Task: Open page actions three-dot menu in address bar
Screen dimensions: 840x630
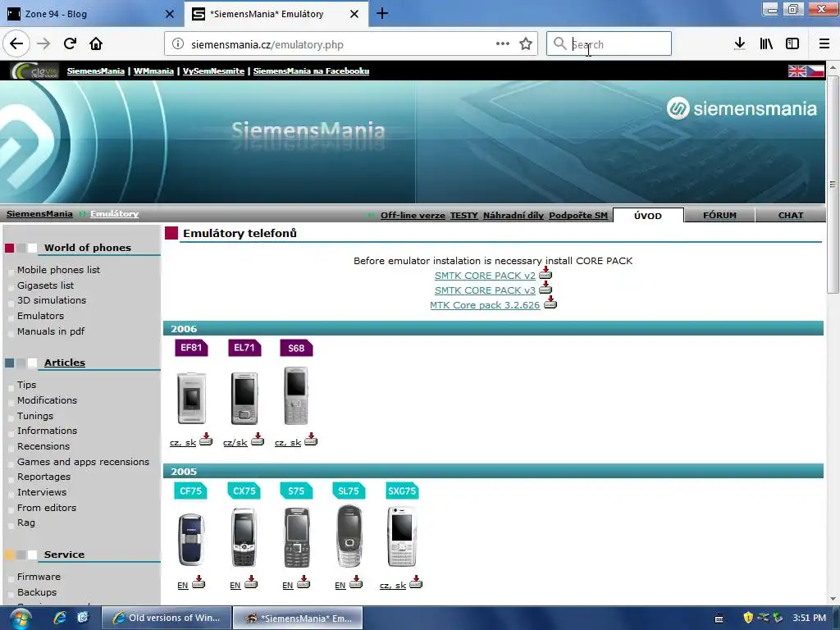Action: pos(503,44)
